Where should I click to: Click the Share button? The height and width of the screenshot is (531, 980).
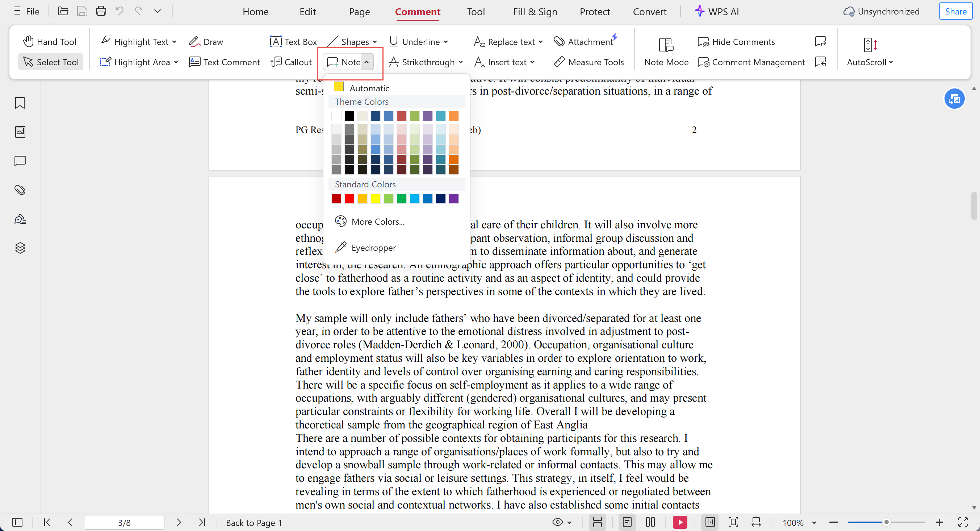tap(955, 11)
